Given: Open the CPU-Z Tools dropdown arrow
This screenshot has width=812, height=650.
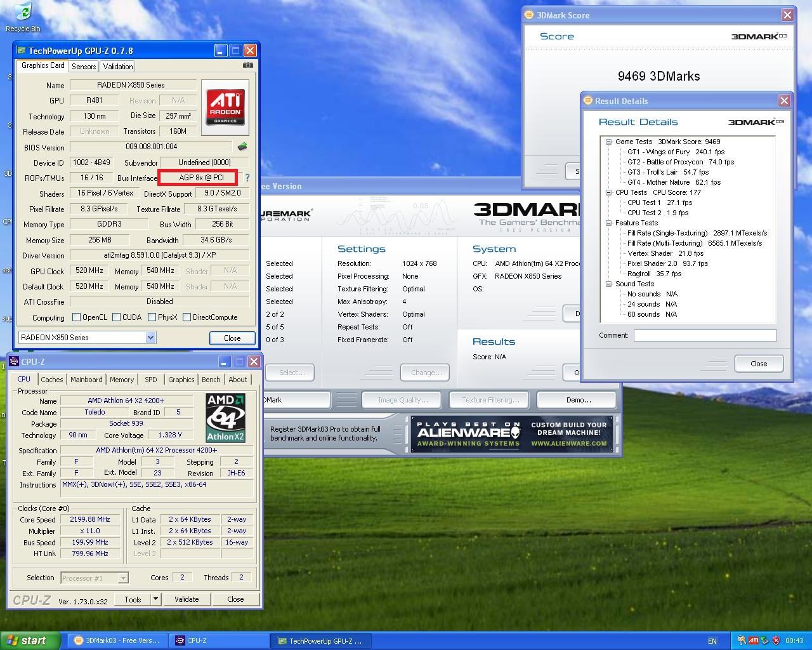Looking at the screenshot, I should 155,599.
